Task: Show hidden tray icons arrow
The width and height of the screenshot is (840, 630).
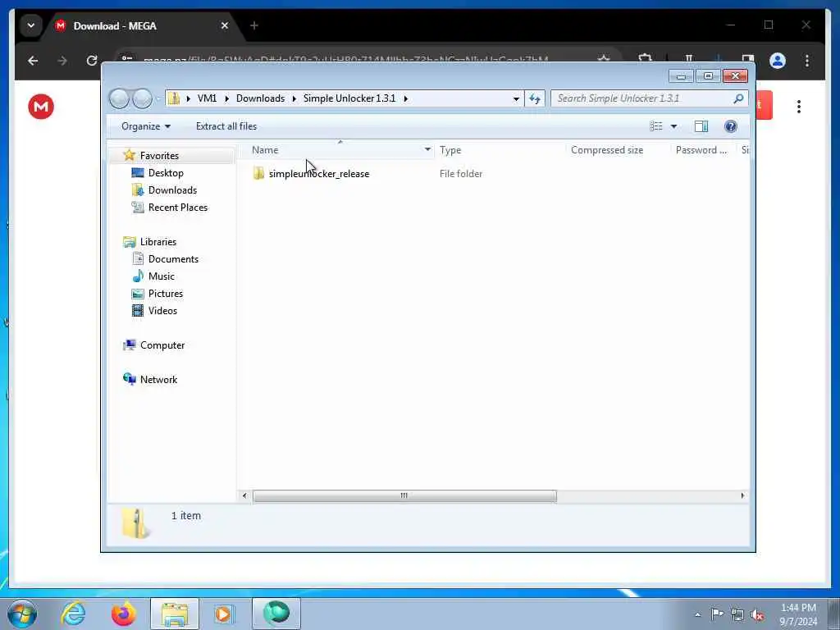Action: click(697, 615)
